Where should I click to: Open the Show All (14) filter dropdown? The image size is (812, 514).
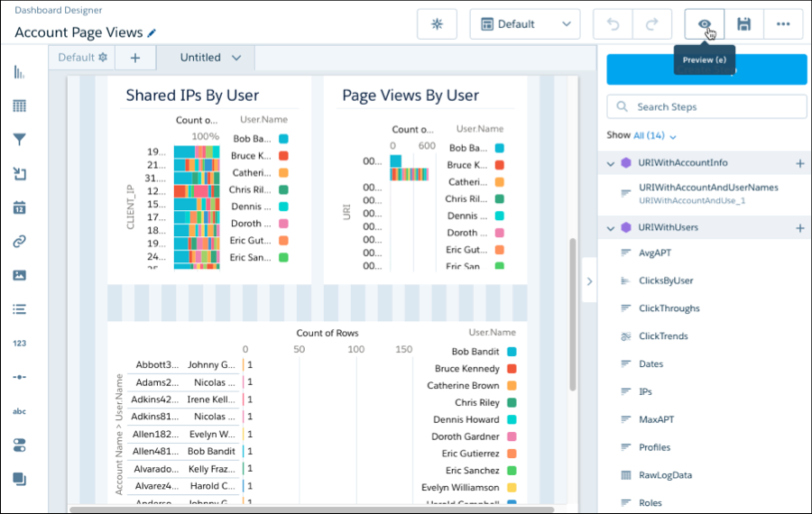click(x=655, y=135)
